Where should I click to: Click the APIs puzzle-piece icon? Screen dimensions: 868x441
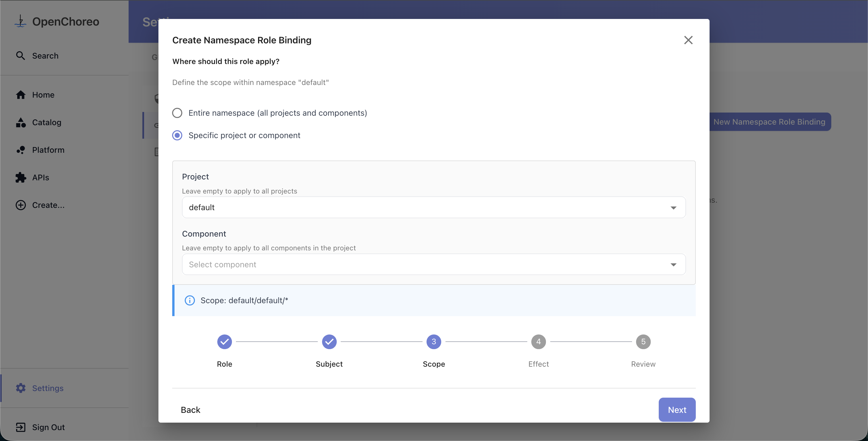[x=21, y=177]
